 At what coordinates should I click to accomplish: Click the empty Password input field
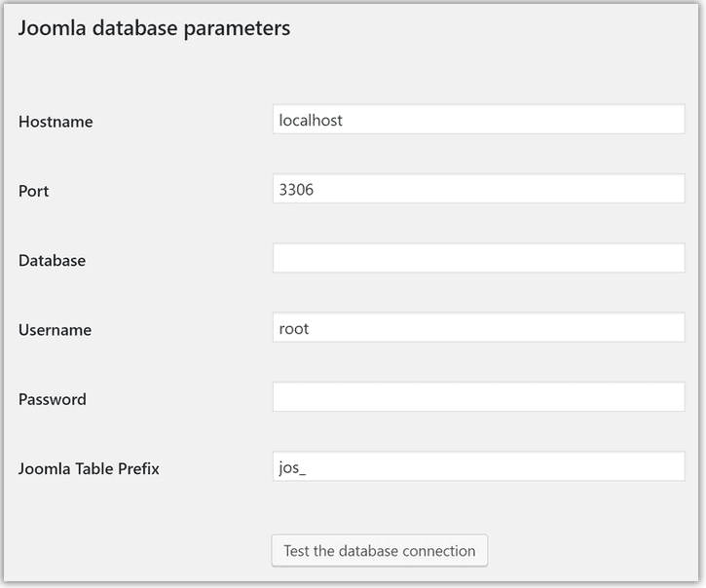pyautogui.click(x=479, y=396)
